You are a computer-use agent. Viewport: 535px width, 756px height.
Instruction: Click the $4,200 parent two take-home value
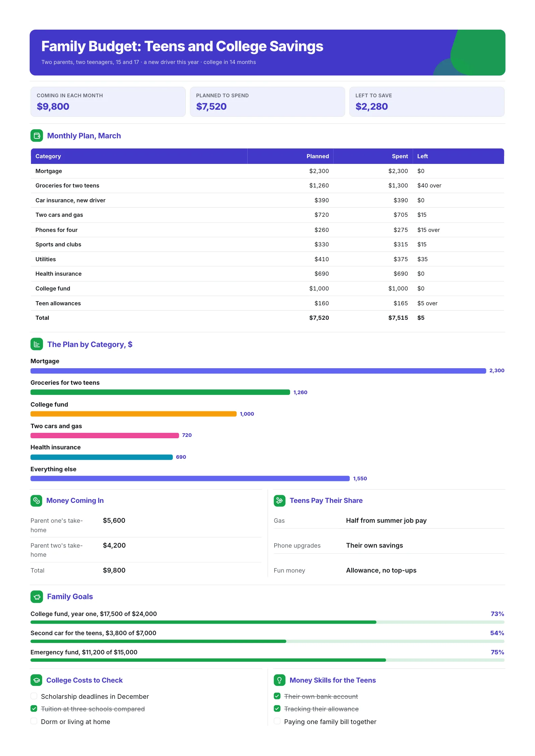pyautogui.click(x=114, y=545)
